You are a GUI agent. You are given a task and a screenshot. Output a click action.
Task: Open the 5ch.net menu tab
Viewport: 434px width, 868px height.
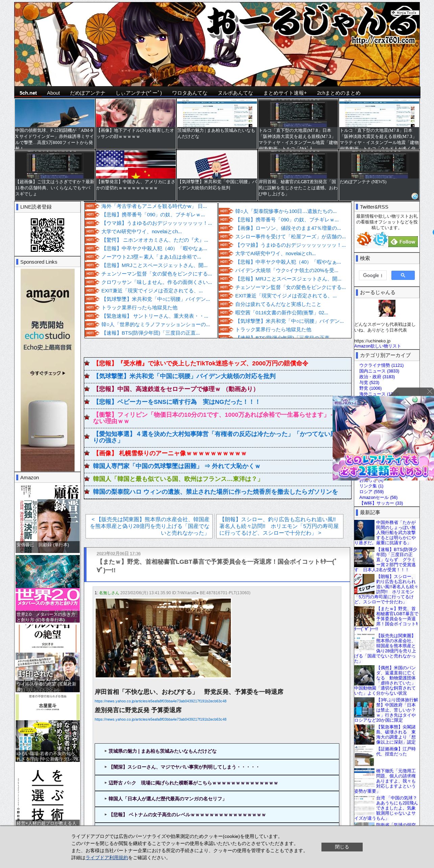tap(28, 93)
